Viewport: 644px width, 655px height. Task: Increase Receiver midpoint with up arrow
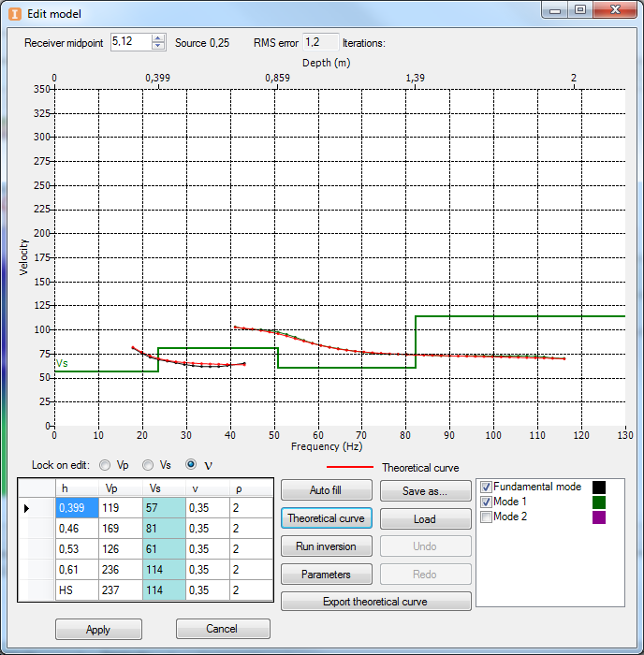pos(157,38)
